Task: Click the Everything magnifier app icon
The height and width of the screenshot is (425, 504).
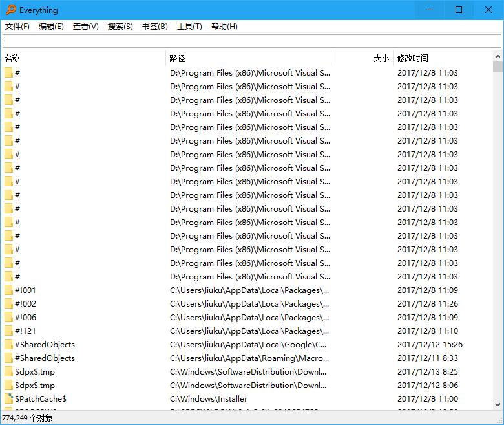Action: tap(10, 10)
